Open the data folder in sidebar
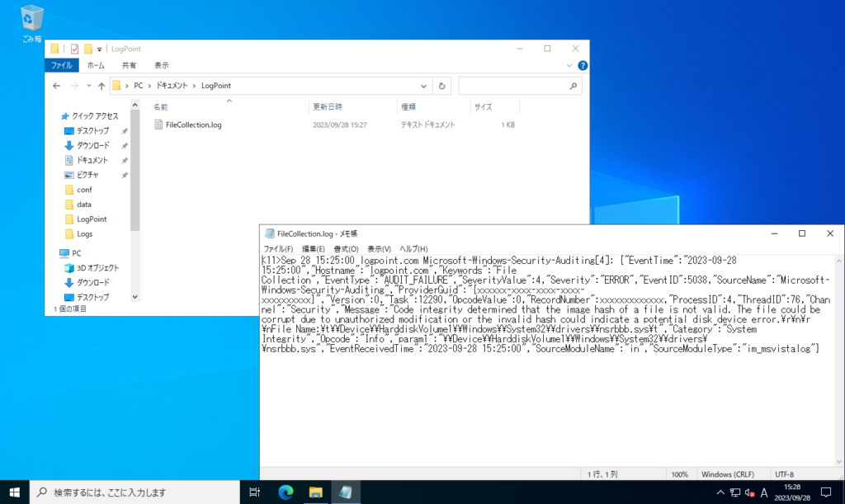 point(78,204)
